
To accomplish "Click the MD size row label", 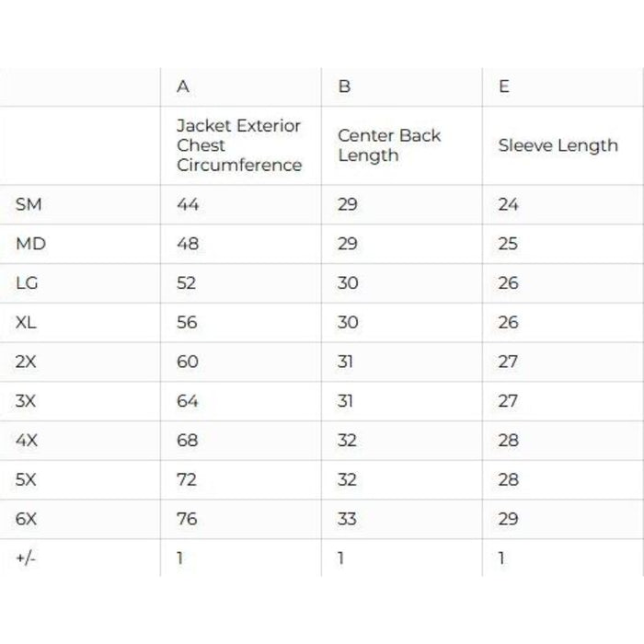I will [30, 244].
